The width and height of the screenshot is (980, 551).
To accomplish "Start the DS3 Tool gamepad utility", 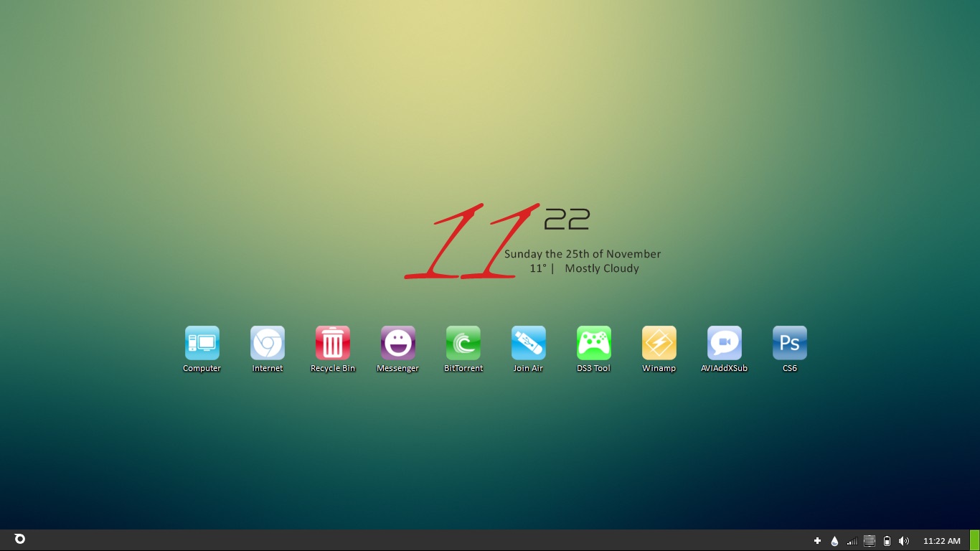I will click(593, 344).
